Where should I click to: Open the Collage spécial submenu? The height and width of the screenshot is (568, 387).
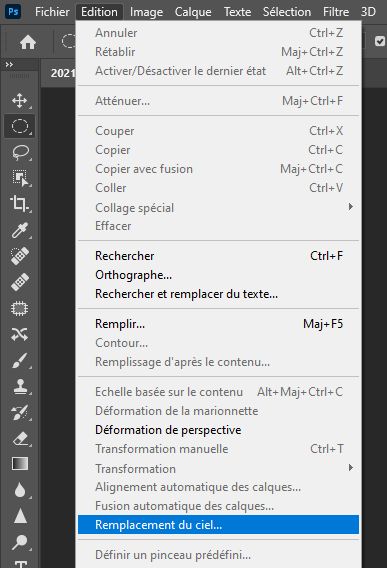click(x=219, y=208)
